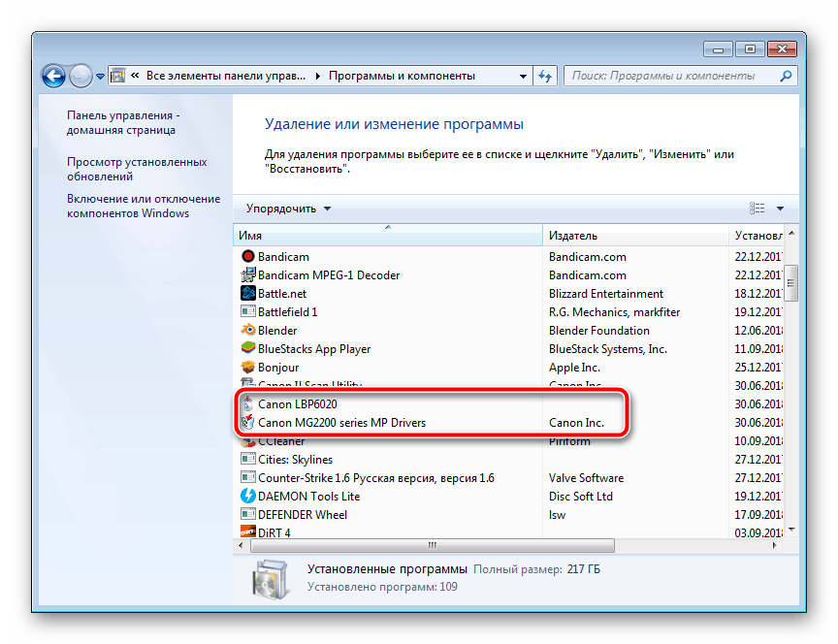Sort by the Издатель column header

(x=636, y=235)
